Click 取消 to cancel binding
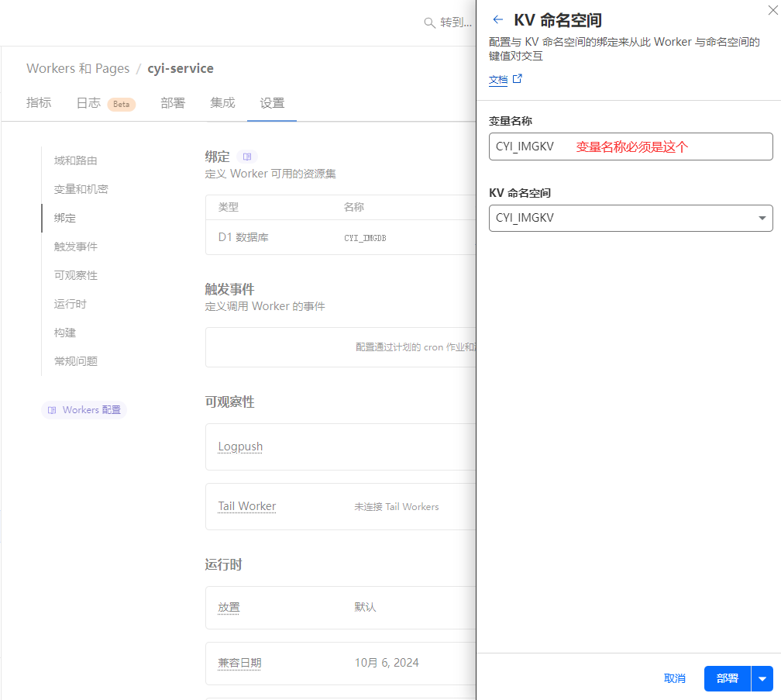 (x=674, y=678)
